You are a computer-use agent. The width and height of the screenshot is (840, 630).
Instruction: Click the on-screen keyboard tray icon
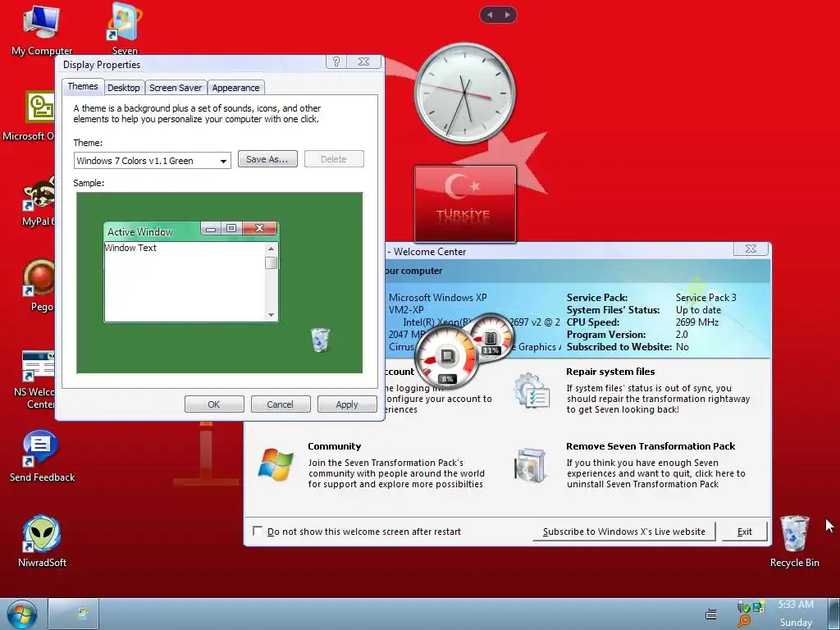(x=711, y=614)
